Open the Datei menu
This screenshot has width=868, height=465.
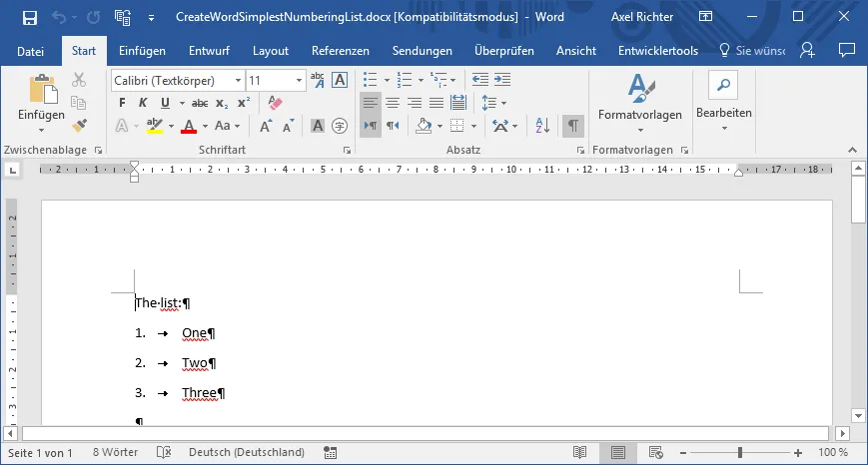[30, 52]
